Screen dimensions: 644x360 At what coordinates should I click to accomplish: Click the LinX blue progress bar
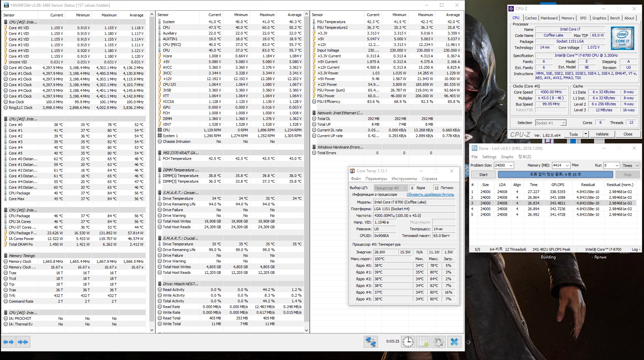tap(555, 174)
